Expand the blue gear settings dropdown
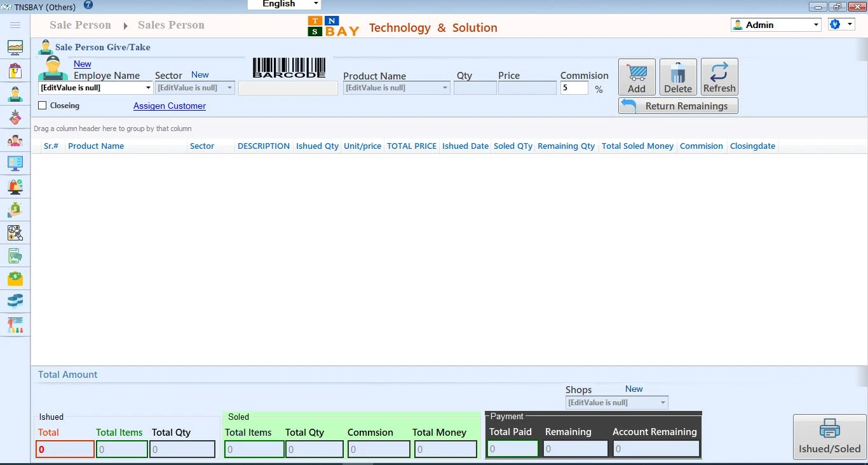The image size is (868, 465). [x=850, y=25]
